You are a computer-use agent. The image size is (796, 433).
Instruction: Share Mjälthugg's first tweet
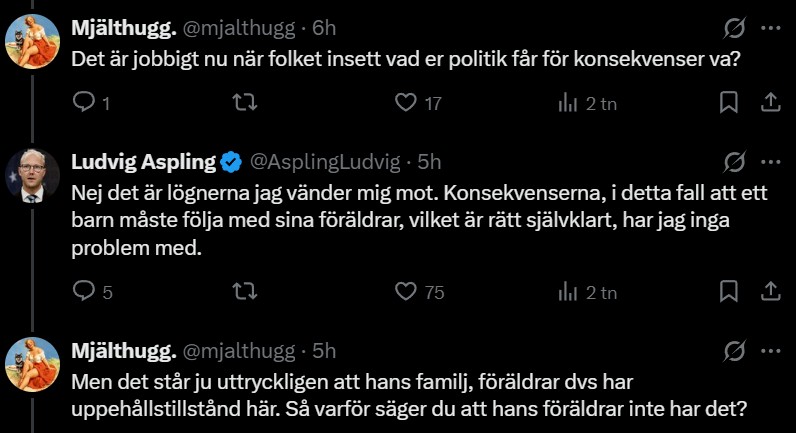[771, 102]
